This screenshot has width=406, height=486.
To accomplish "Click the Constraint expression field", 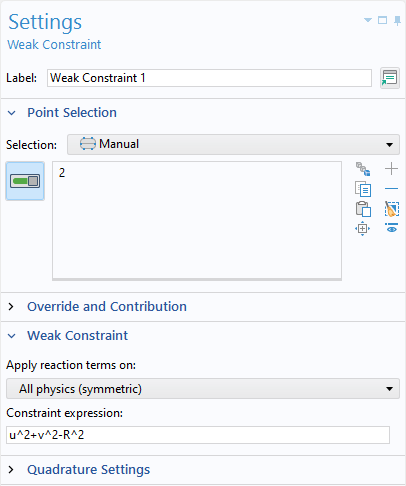I will (198, 435).
